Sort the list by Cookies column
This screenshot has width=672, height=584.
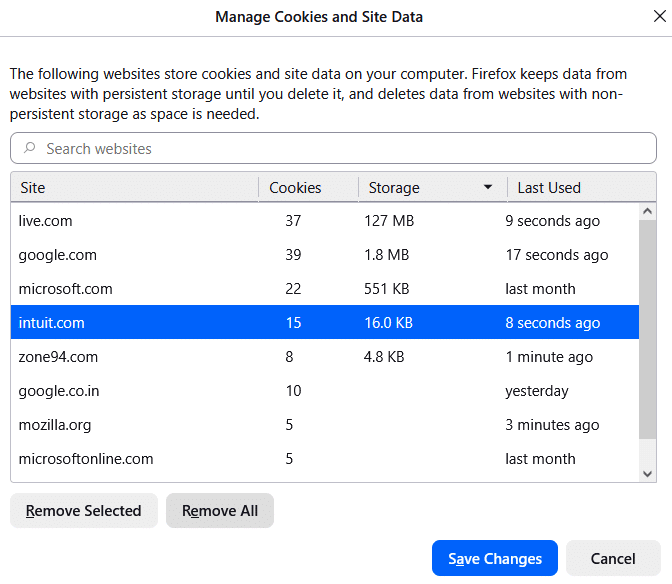[x=308, y=188]
